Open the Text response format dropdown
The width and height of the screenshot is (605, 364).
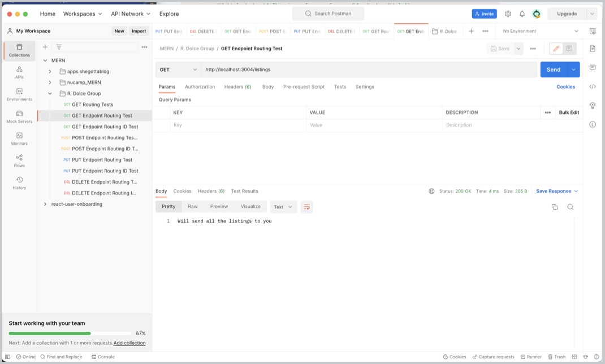[283, 207]
